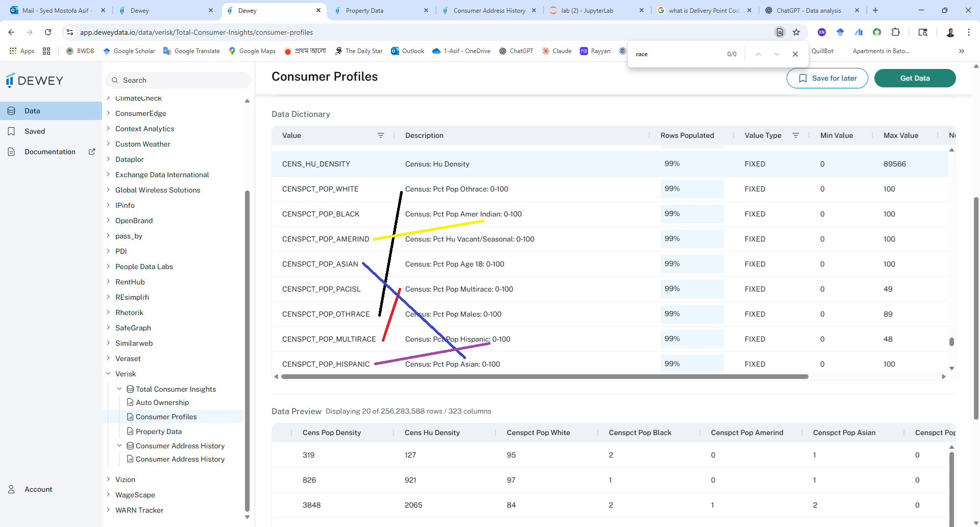Expand the Vizion provider

click(x=108, y=480)
